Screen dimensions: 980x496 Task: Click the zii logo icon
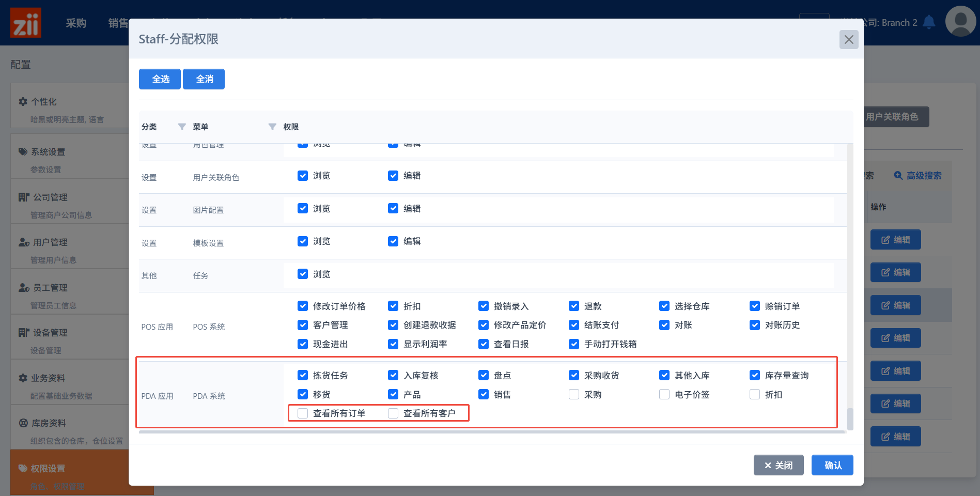[x=26, y=23]
